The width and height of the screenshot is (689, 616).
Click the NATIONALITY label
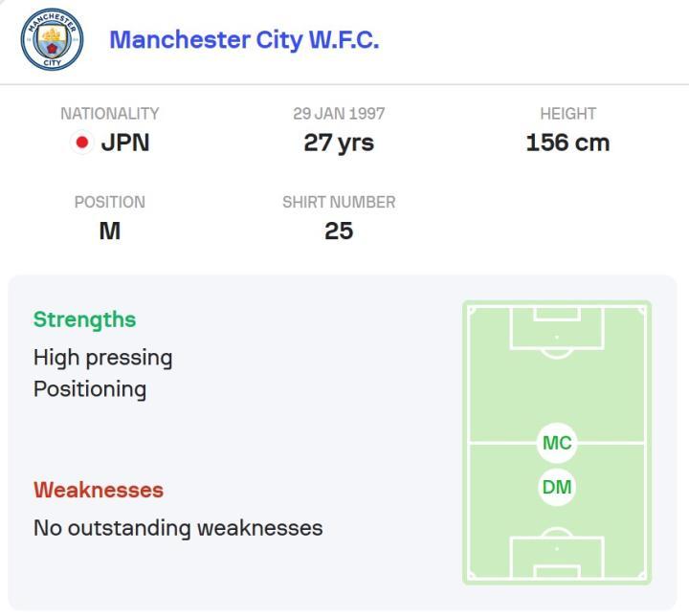[x=110, y=113]
